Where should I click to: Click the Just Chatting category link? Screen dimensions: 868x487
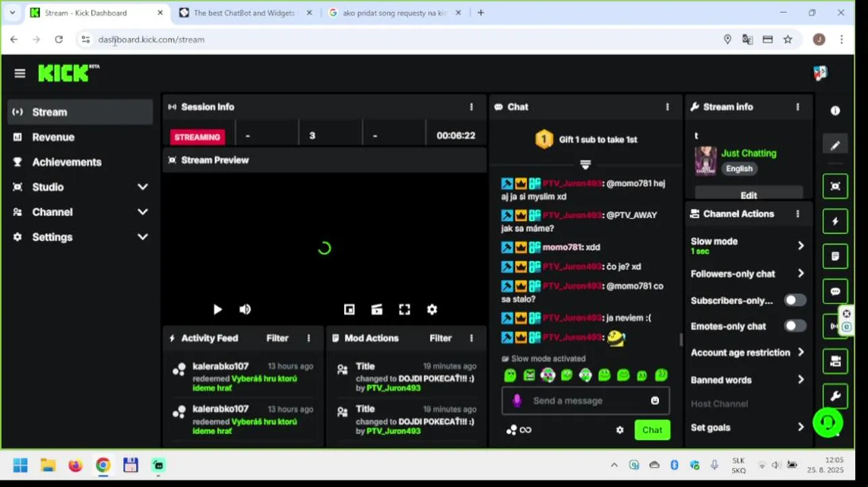pos(749,154)
